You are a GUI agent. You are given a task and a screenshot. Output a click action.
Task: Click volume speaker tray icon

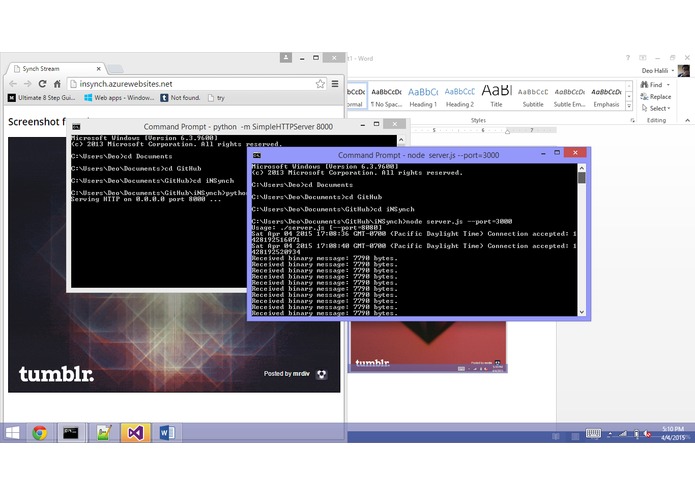pos(648,434)
